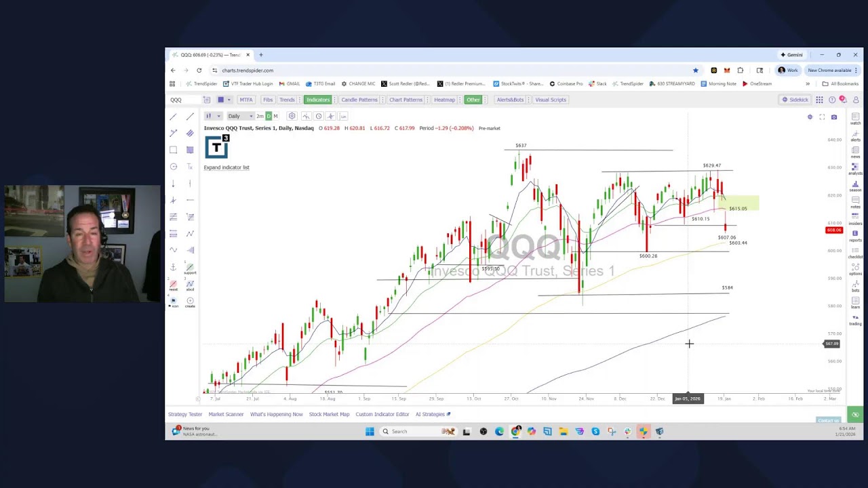Select the rectangle drawing tool

173,150
